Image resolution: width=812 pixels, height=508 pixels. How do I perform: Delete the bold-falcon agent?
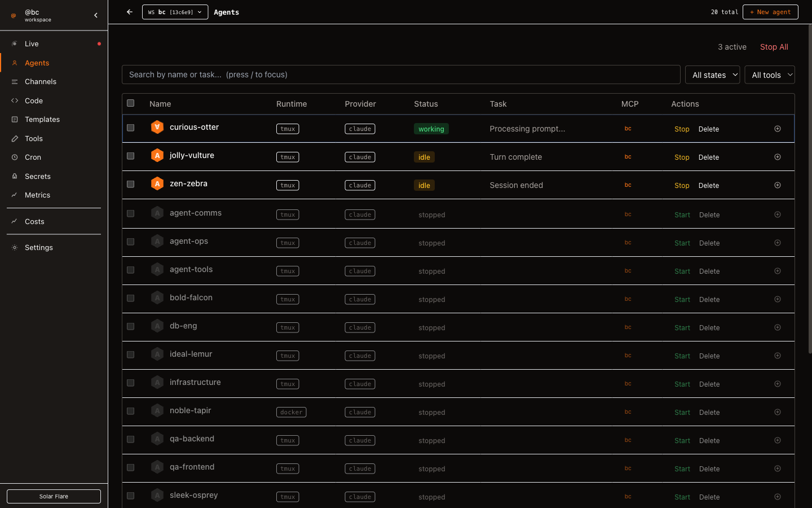pyautogui.click(x=709, y=299)
